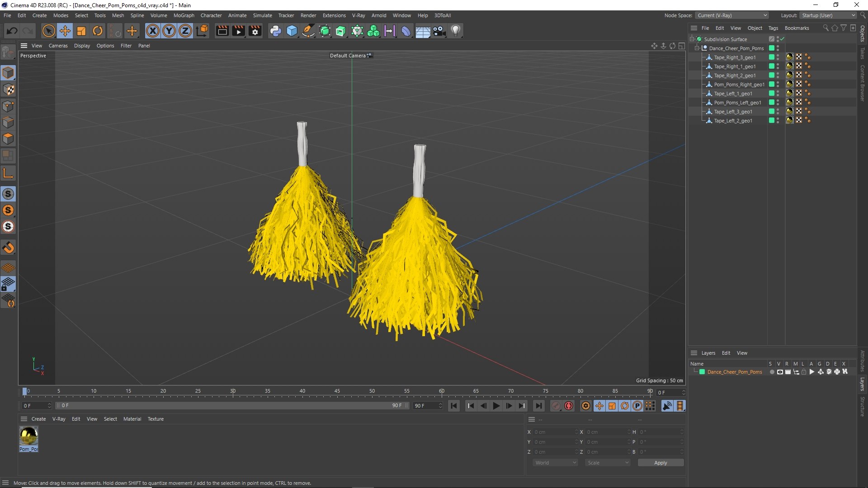Image resolution: width=868 pixels, height=488 pixels.
Task: Toggle Dance_Cheer_Pom_Poms layer eye visibility
Action: [x=780, y=372]
